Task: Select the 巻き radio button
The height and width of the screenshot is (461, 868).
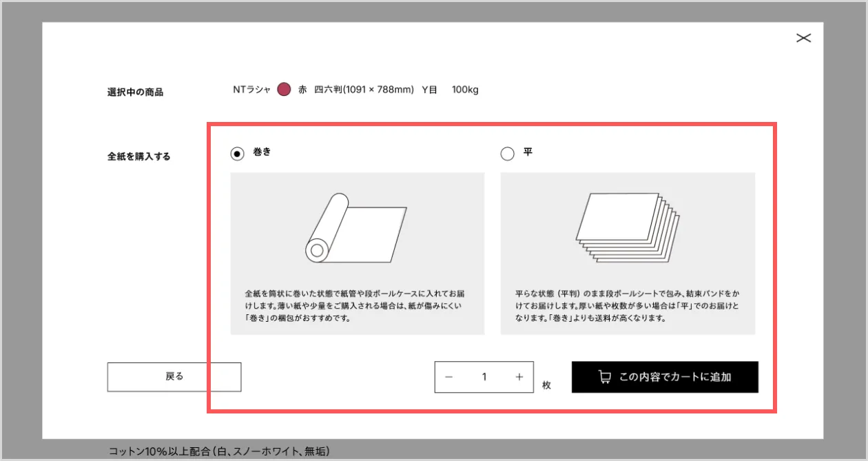Action: [238, 154]
